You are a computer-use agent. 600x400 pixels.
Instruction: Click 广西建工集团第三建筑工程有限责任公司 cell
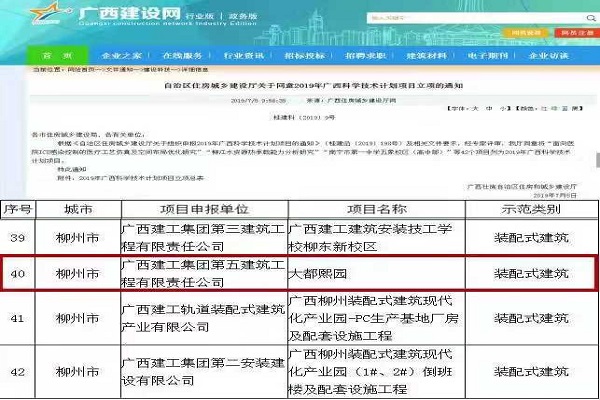click(204, 237)
